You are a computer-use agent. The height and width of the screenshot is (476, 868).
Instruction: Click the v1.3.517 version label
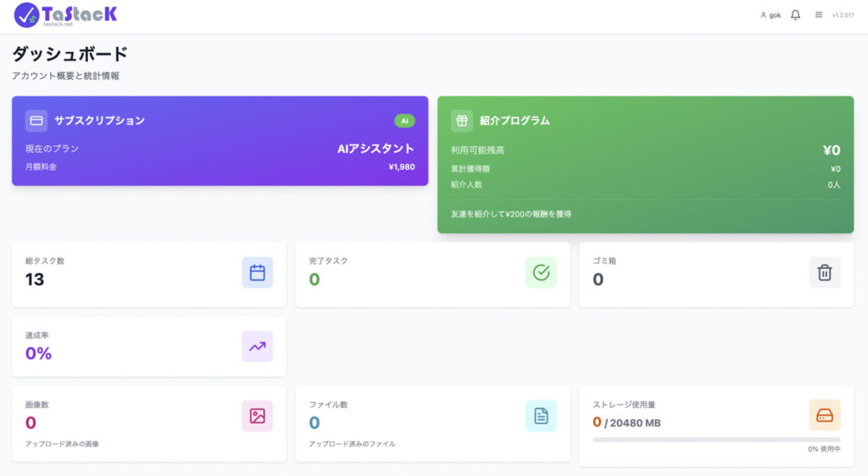pyautogui.click(x=843, y=15)
